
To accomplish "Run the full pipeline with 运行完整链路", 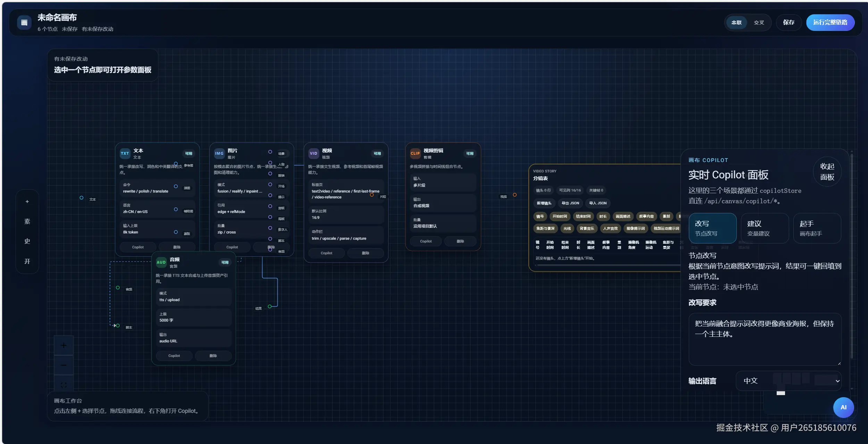I will coord(831,22).
